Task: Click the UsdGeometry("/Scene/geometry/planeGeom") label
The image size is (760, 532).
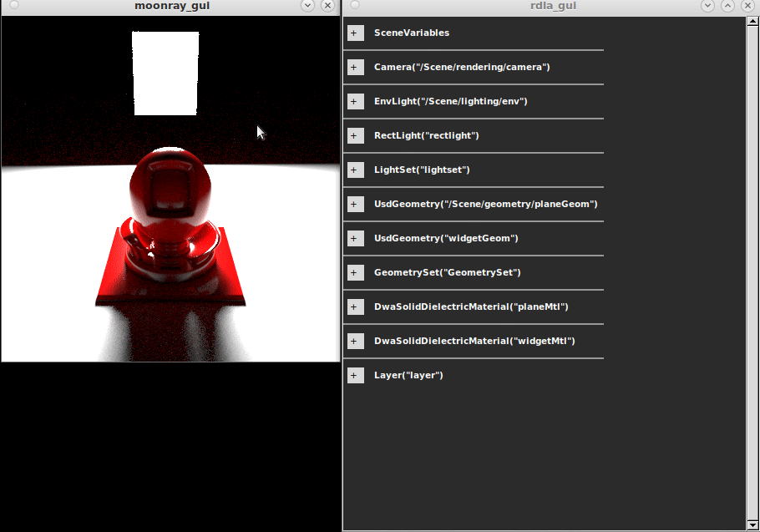Action: click(486, 204)
